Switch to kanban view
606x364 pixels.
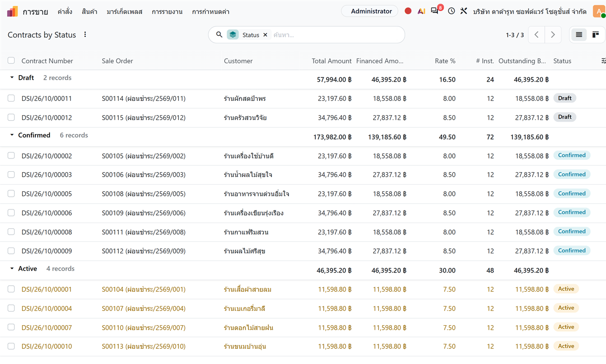coord(595,35)
